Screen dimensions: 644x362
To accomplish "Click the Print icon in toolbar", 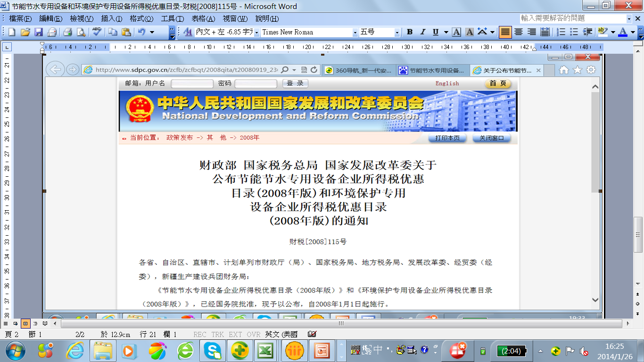I will (67, 32).
